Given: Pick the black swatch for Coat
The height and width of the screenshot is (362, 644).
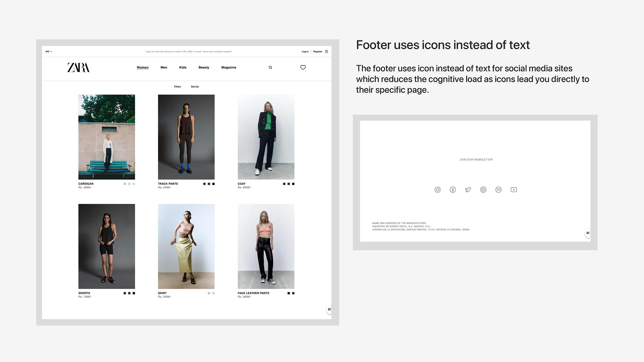Looking at the screenshot, I should 293,184.
